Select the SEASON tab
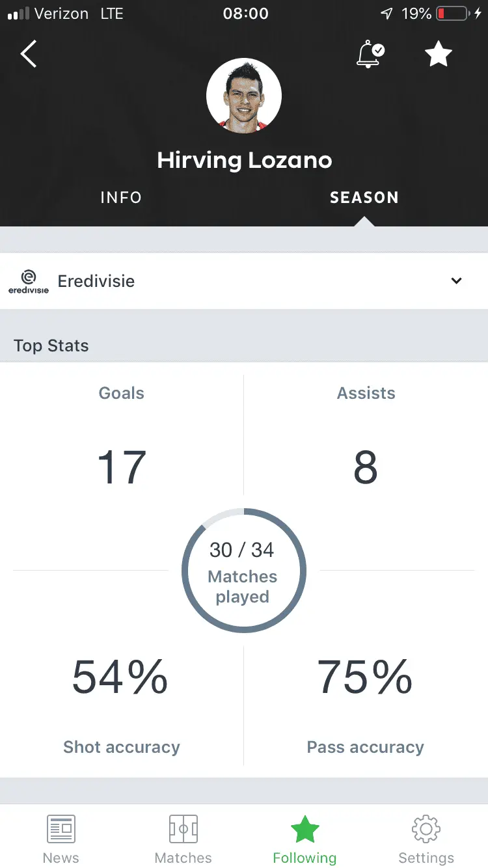The width and height of the screenshot is (488, 868). coord(364,198)
